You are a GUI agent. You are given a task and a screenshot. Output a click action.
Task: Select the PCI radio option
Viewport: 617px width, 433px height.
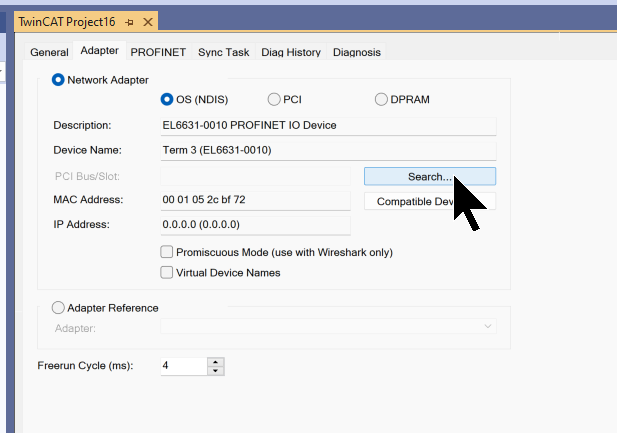tap(274, 99)
